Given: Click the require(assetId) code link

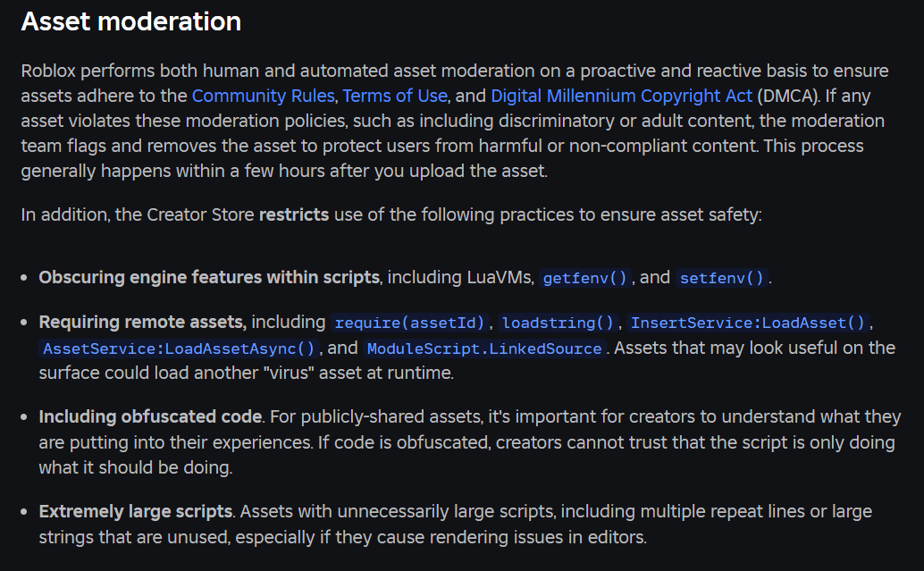Looking at the screenshot, I should pyautogui.click(x=411, y=323).
